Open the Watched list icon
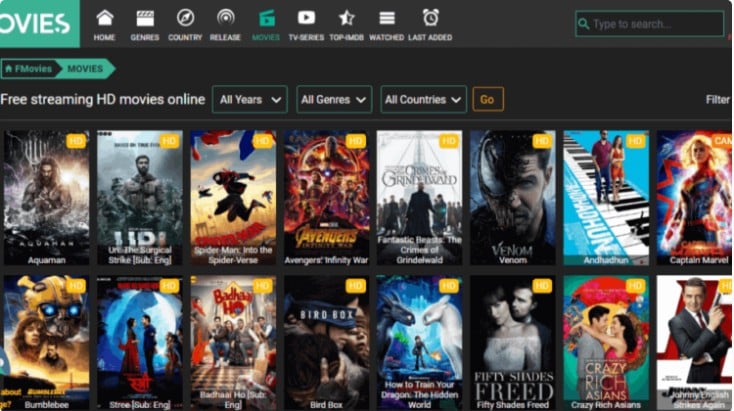The width and height of the screenshot is (734, 411). pyautogui.click(x=387, y=18)
